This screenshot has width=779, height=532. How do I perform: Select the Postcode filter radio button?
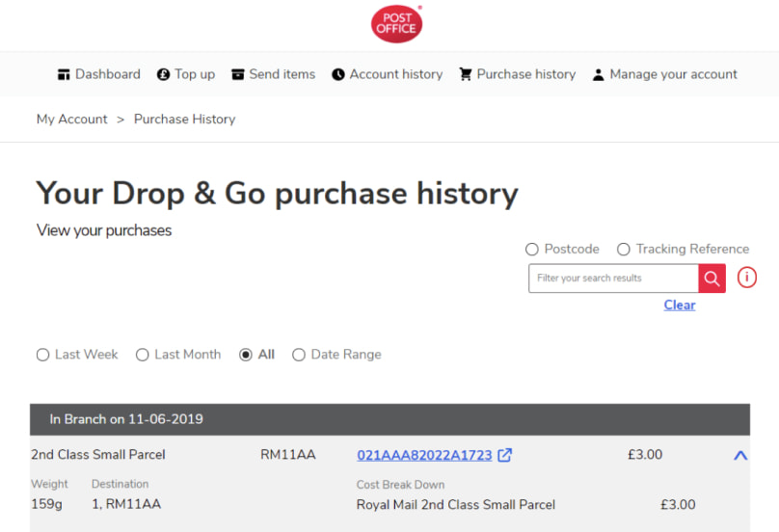[531, 250]
